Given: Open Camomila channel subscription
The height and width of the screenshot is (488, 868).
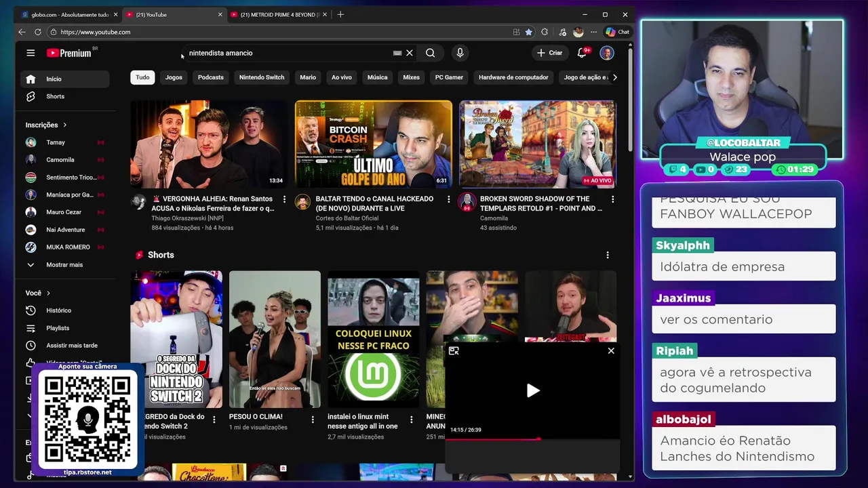Looking at the screenshot, I should [x=65, y=160].
